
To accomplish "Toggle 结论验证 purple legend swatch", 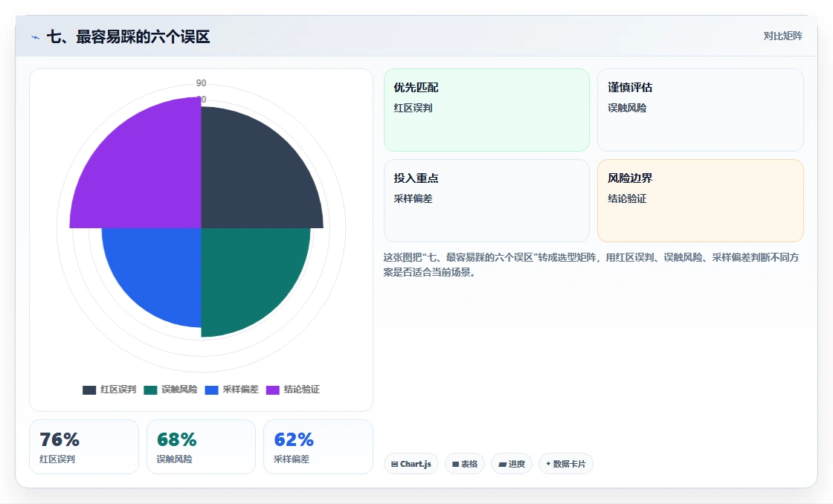I will [x=272, y=390].
